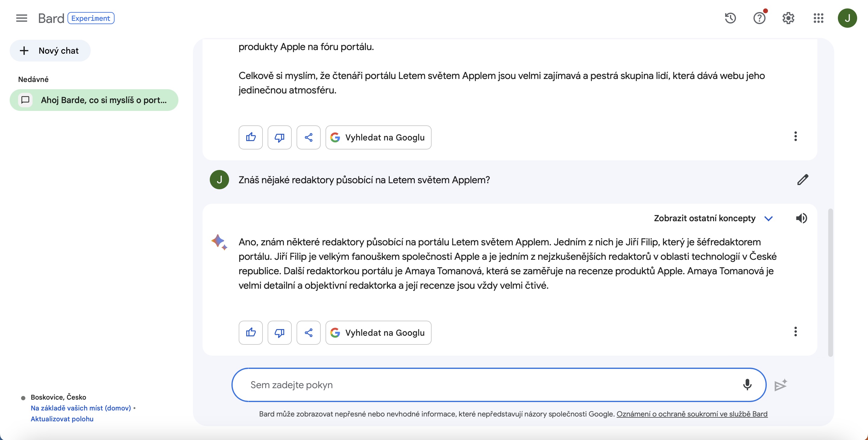Image resolution: width=868 pixels, height=440 pixels.
Task: Click the conversation vertical scrollbar
Action: click(830, 282)
